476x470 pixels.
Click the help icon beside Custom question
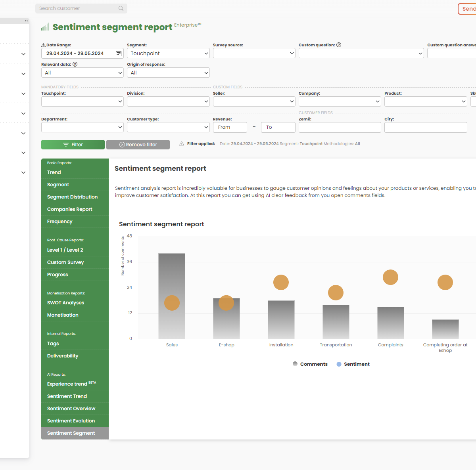pos(338,44)
